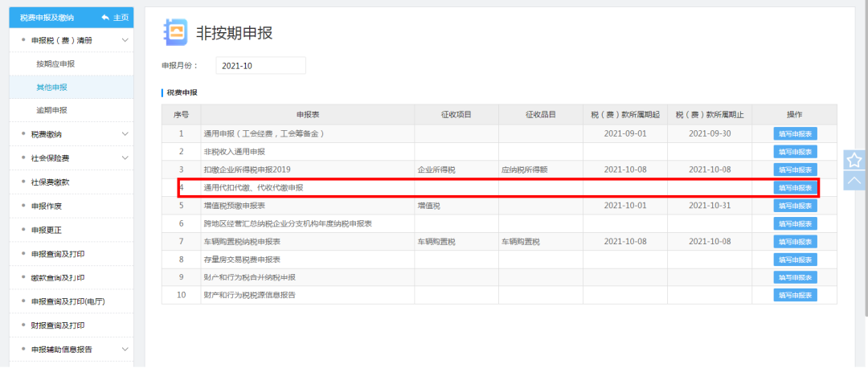
Task: Open 逾期申报 sidebar item
Action: pos(52,111)
